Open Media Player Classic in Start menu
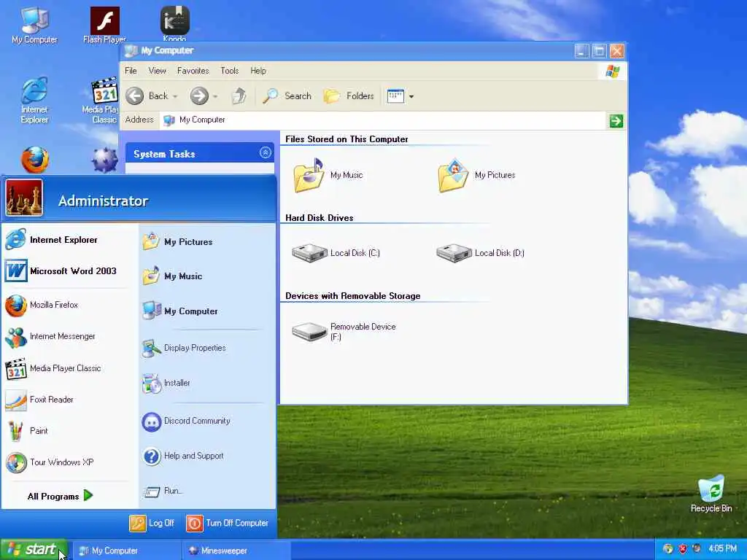The height and width of the screenshot is (560, 747). click(53, 368)
